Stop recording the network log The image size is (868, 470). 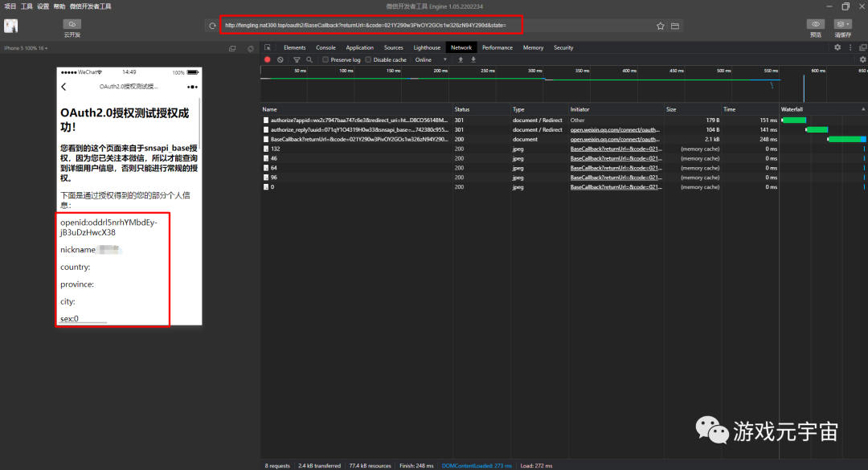coord(268,59)
